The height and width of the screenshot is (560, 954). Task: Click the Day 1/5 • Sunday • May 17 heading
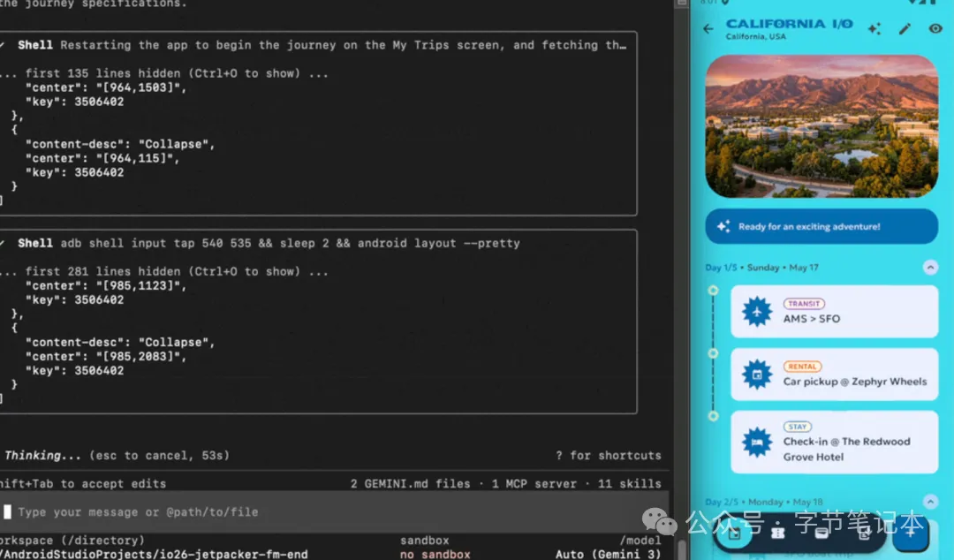[x=761, y=268]
